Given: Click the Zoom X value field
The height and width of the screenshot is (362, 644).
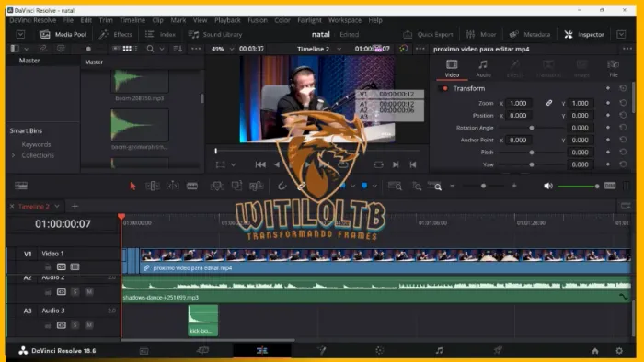Looking at the screenshot, I should [x=519, y=103].
